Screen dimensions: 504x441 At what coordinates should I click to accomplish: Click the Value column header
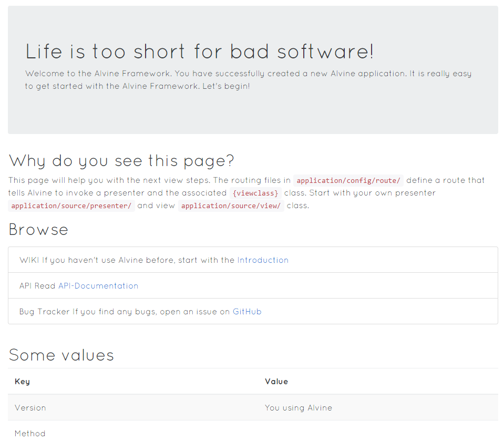(x=276, y=382)
